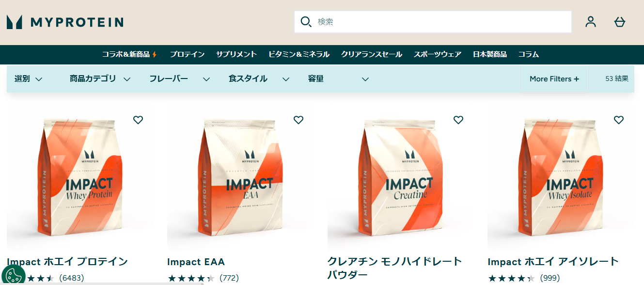Viewport: 644px width, 285px height.
Task: Open the 商品カテゴリ filter dropdown
Action: 100,79
